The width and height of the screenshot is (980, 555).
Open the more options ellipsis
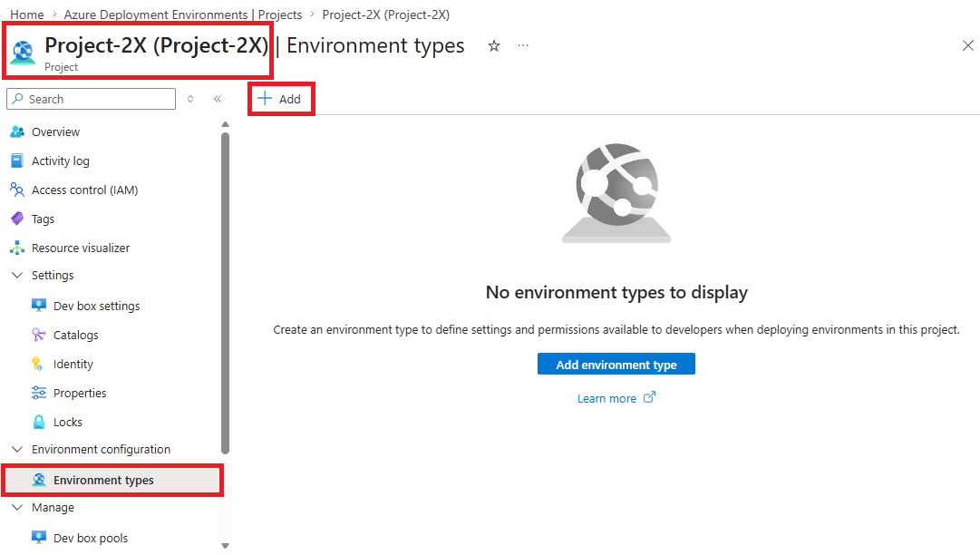(x=523, y=45)
